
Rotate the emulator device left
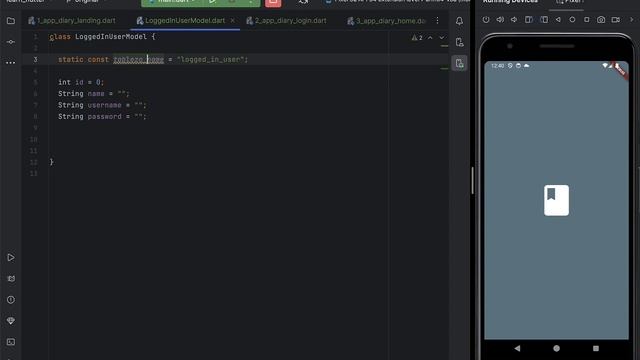529,20
